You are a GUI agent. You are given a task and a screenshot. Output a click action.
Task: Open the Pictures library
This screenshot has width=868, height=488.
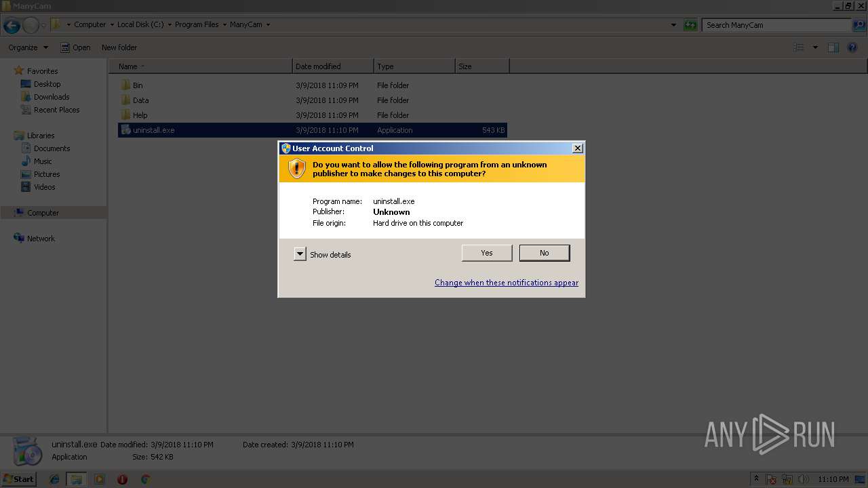point(47,174)
